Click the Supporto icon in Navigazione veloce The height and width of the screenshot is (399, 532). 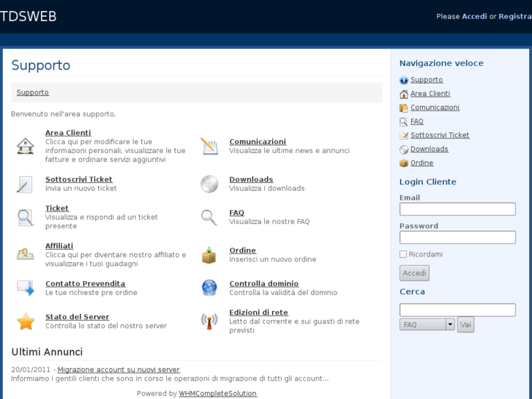click(404, 80)
